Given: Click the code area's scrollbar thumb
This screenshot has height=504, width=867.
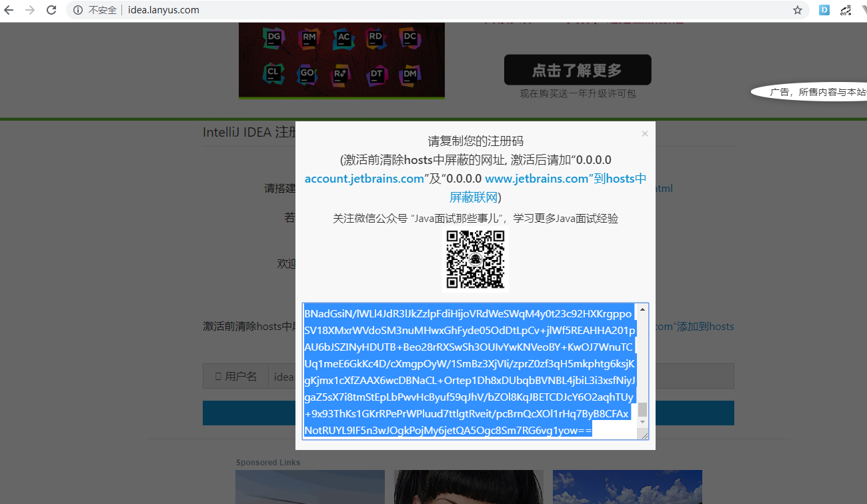Looking at the screenshot, I should click(643, 409).
